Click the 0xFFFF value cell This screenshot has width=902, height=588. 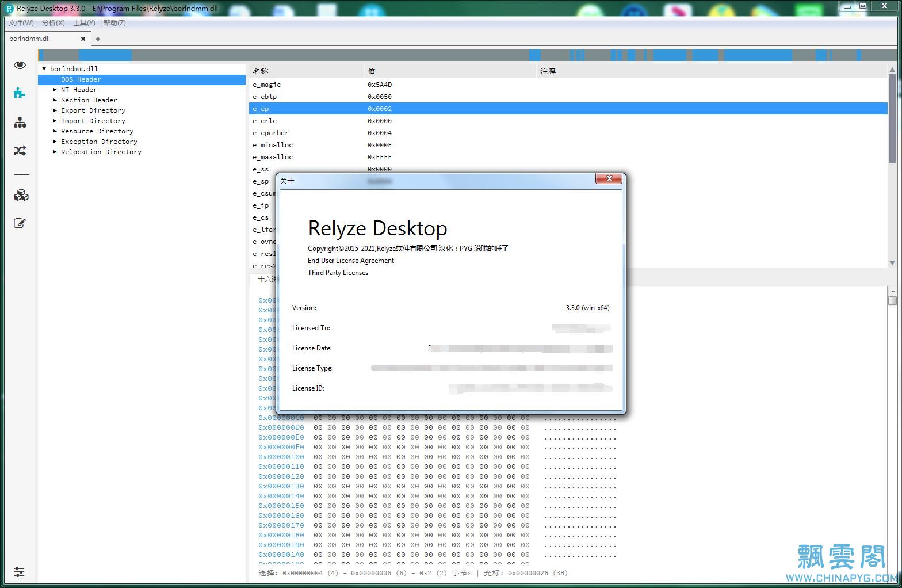[x=380, y=157]
